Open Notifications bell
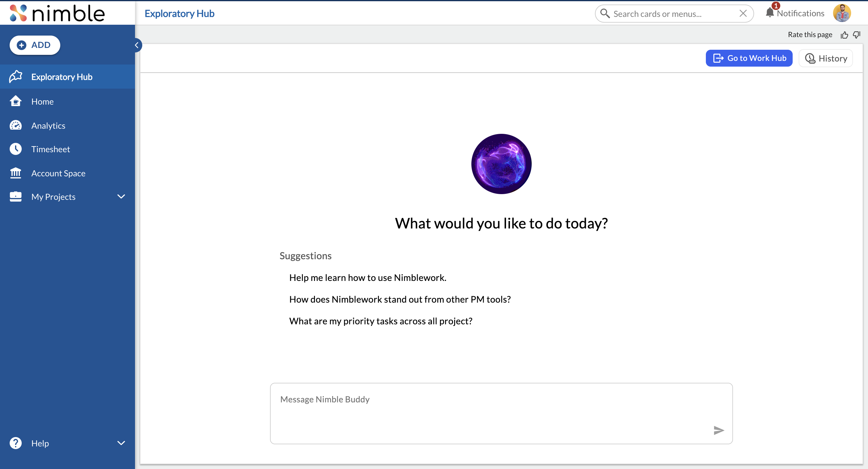Screen dimensions: 868x469 pyautogui.click(x=771, y=13)
